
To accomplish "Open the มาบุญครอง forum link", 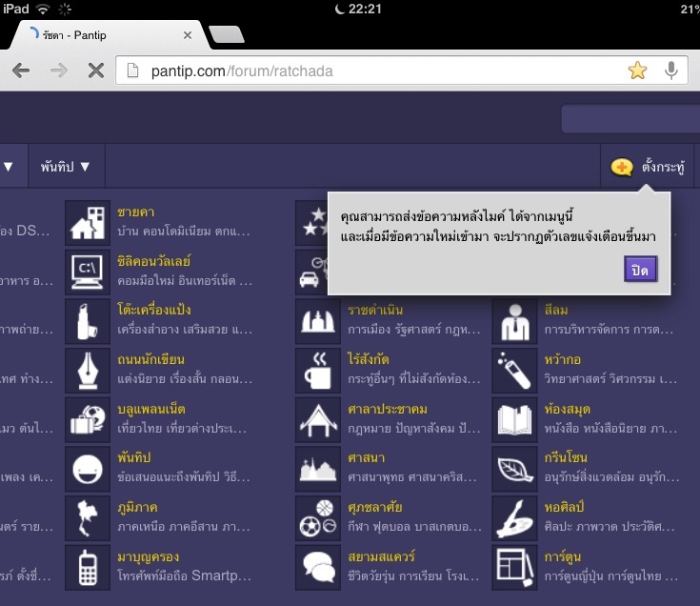I will 149,556.
